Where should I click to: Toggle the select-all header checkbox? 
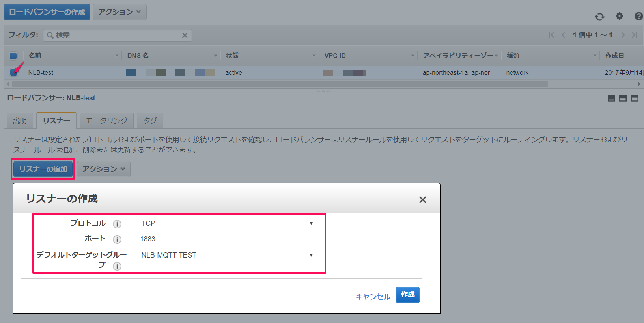point(13,56)
